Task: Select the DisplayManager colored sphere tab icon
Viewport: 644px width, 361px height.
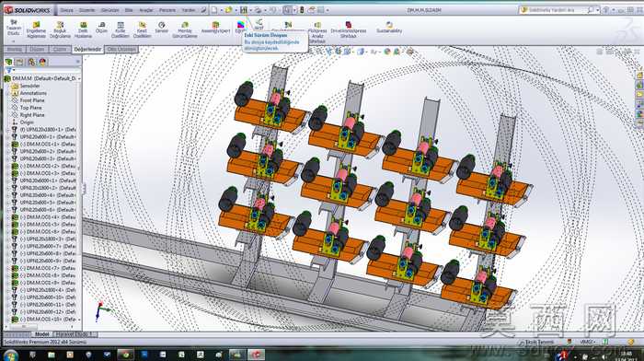Action: pos(42,62)
